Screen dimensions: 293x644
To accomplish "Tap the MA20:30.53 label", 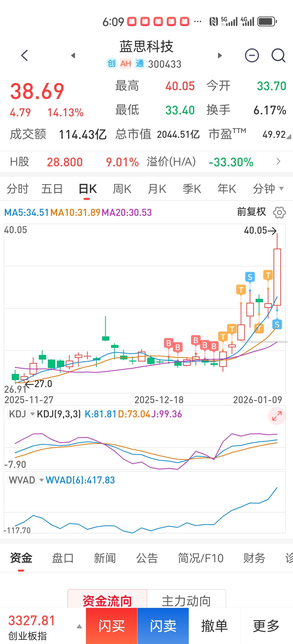I will (127, 212).
